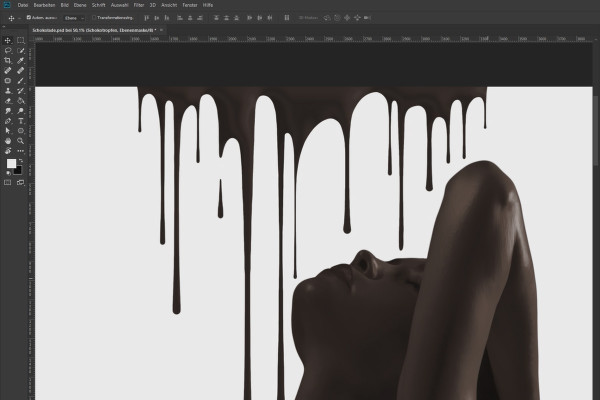
Task: Select the Schokolade.psd document tab
Action: [x=94, y=30]
